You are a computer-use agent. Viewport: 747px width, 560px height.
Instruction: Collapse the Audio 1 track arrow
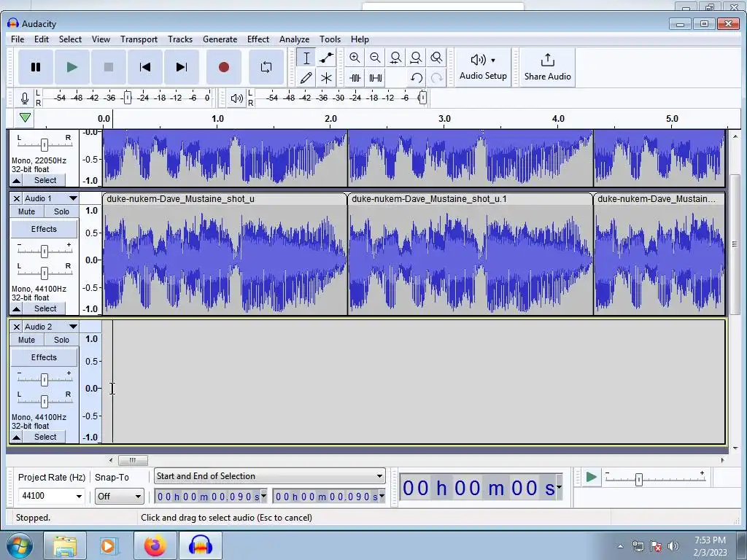(x=16, y=309)
